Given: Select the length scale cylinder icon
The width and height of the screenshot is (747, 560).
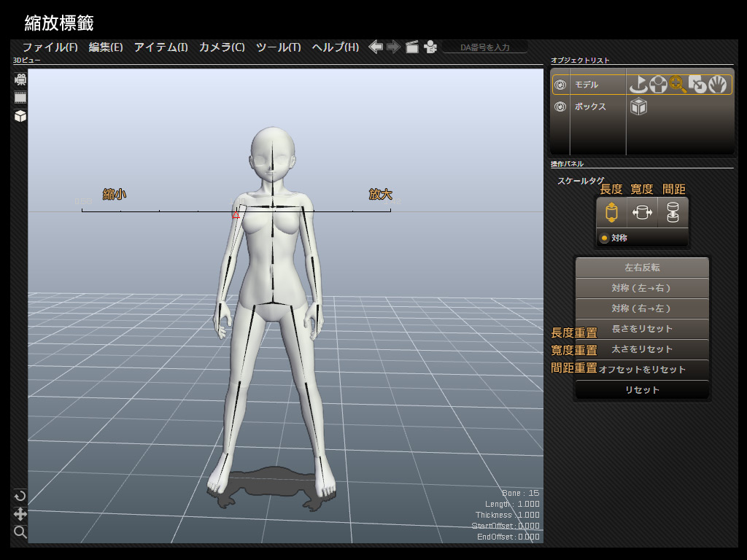Looking at the screenshot, I should click(x=611, y=213).
